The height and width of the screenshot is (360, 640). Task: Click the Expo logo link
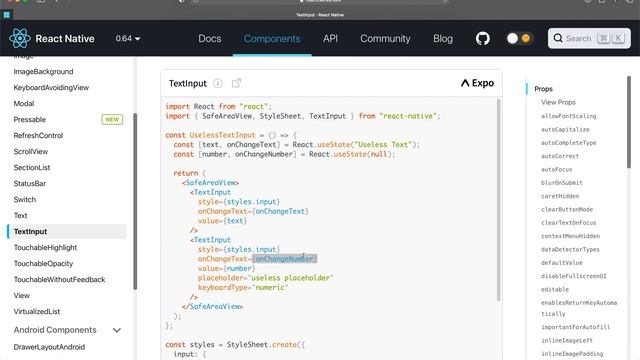(477, 83)
